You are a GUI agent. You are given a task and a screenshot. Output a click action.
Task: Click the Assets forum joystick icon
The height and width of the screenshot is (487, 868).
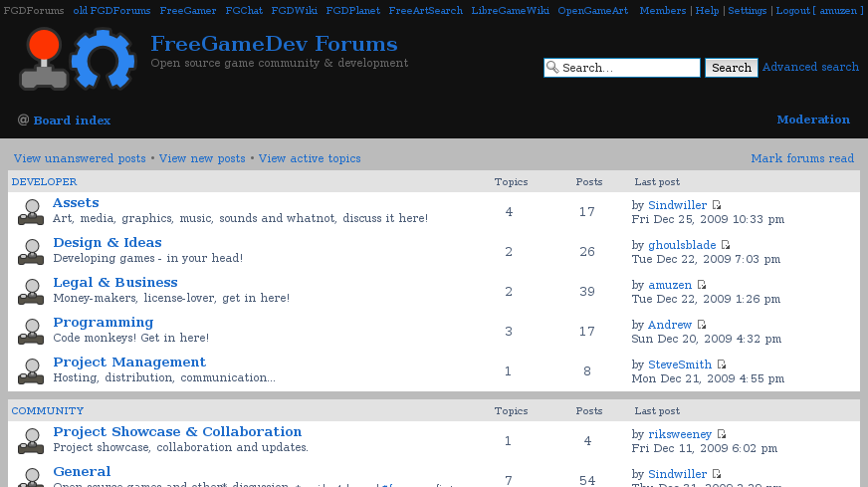[x=31, y=211]
